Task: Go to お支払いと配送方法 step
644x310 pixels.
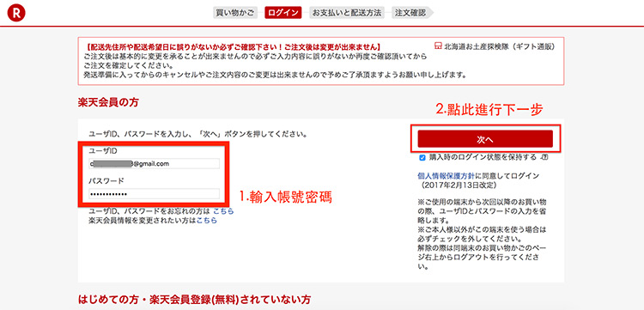Action: click(346, 13)
